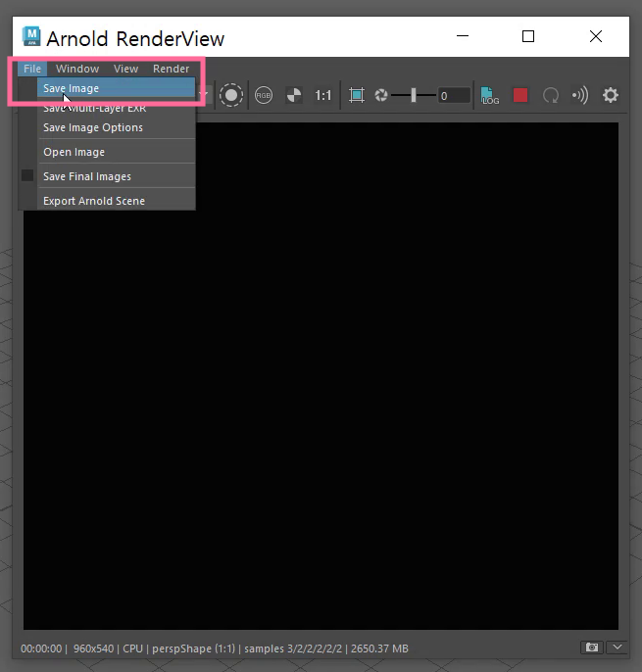Minimize the Arnold RenderView window
The height and width of the screenshot is (672, 642).
pyautogui.click(x=463, y=36)
